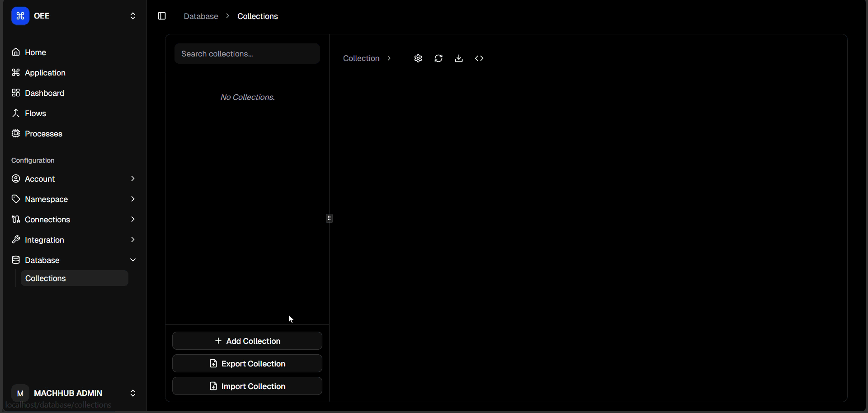This screenshot has height=413, width=868.
Task: Expand the Account section chevron
Action: click(x=133, y=178)
